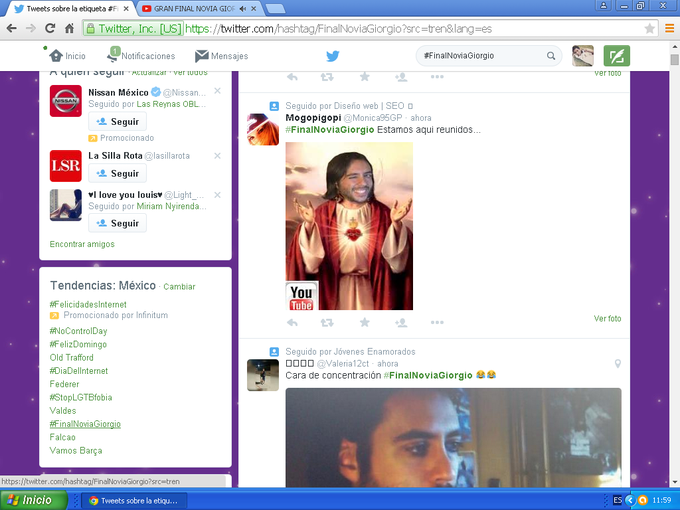Click hashtag in Mogopigopi's tweet text
Viewport: 680px width, 510px height.
click(330, 130)
